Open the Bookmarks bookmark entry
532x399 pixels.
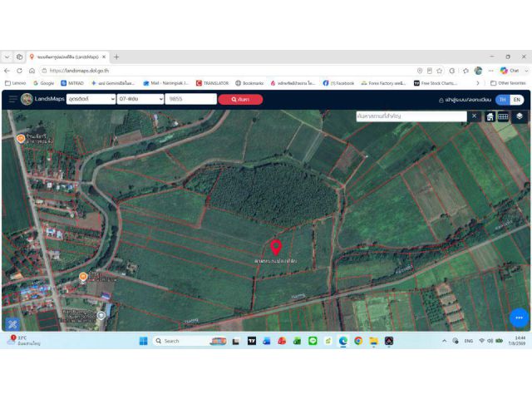pos(249,83)
